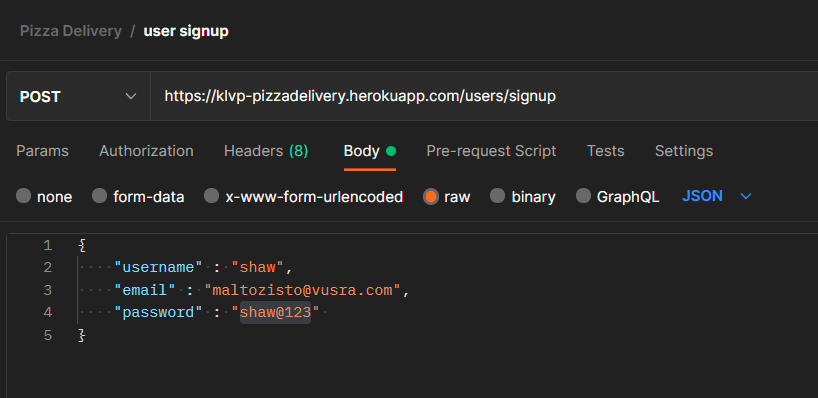Open the Settings tab
Image resolution: width=818 pixels, height=398 pixels.
(683, 151)
